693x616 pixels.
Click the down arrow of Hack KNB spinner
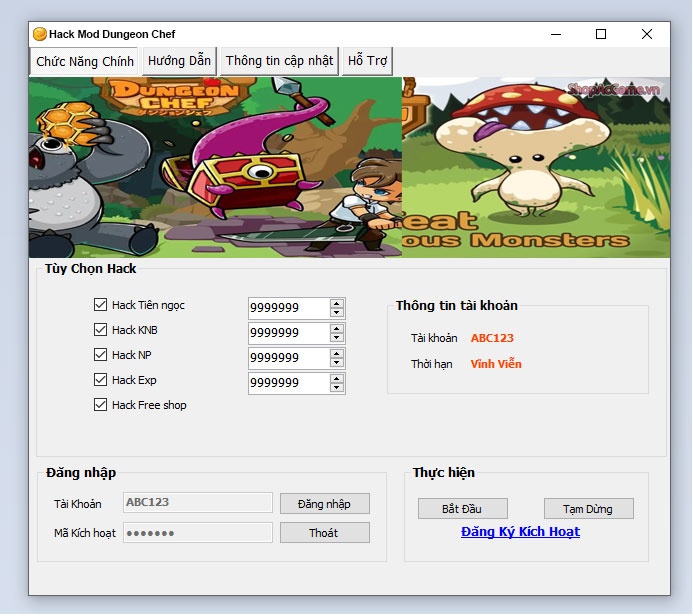tap(337, 338)
